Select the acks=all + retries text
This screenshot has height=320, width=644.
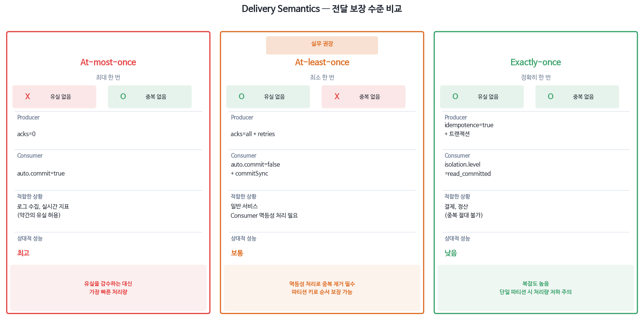[x=253, y=134]
